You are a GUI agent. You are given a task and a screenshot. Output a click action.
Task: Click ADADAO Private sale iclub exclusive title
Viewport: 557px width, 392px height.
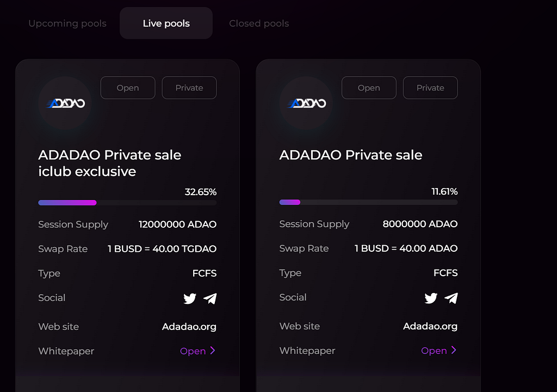110,163
